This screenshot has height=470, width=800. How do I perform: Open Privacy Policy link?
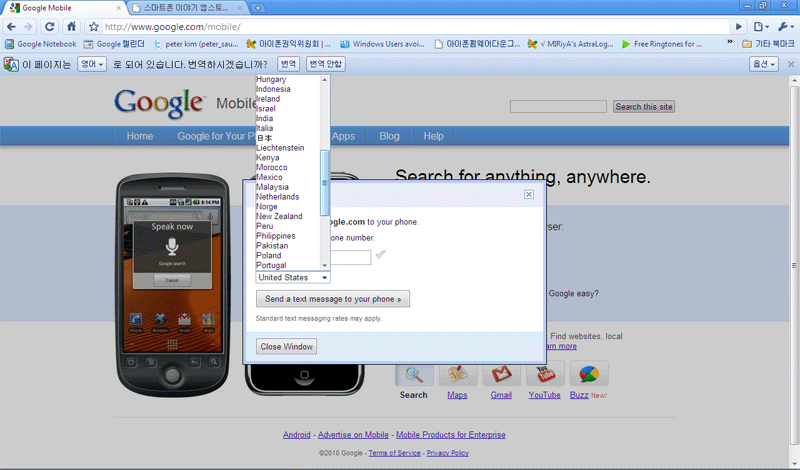click(x=447, y=453)
